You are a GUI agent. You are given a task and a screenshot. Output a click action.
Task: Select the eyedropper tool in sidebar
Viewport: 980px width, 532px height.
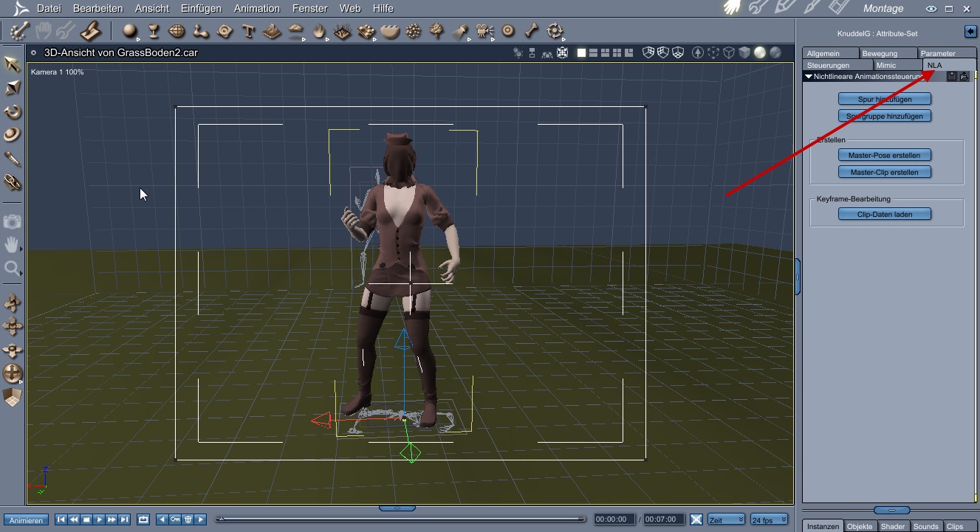point(13,159)
